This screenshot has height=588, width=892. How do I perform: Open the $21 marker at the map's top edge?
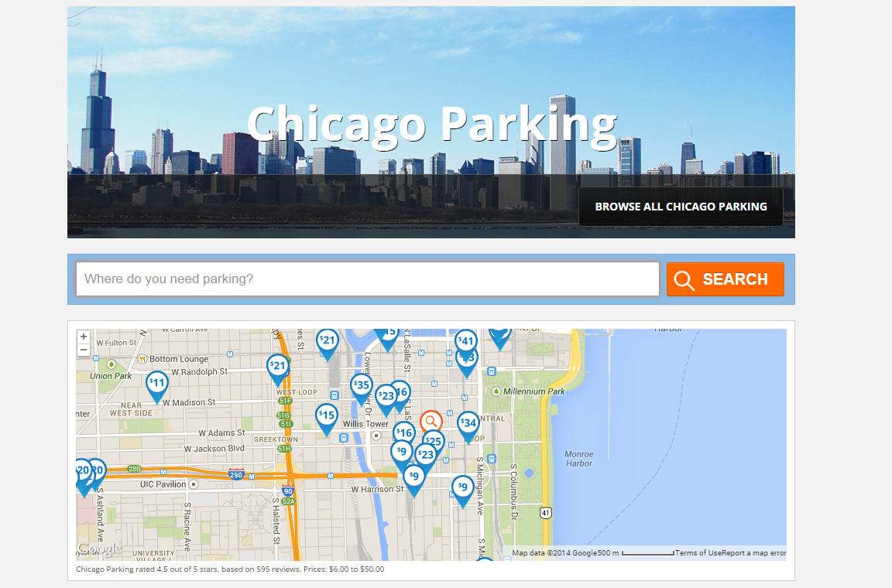click(327, 344)
